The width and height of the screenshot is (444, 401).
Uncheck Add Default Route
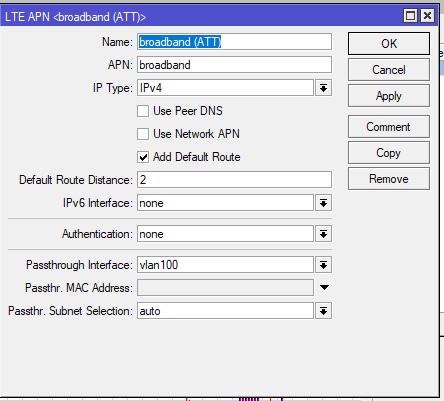point(143,157)
